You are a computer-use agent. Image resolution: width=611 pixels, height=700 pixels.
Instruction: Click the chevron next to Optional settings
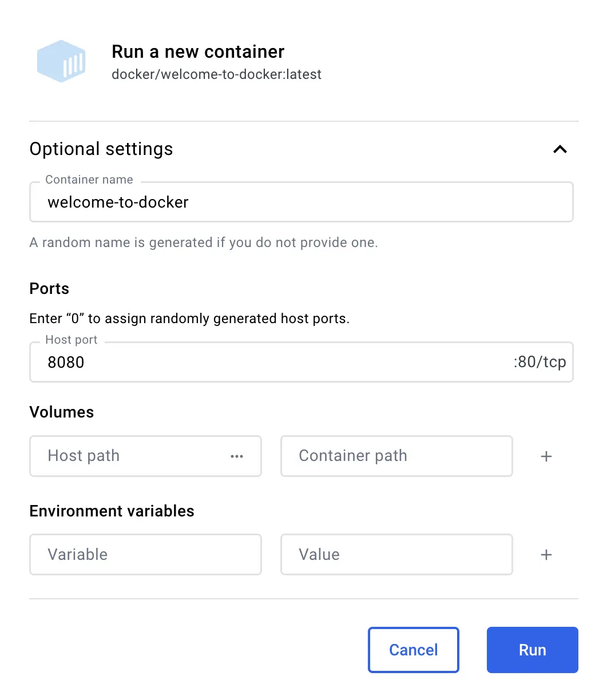560,149
